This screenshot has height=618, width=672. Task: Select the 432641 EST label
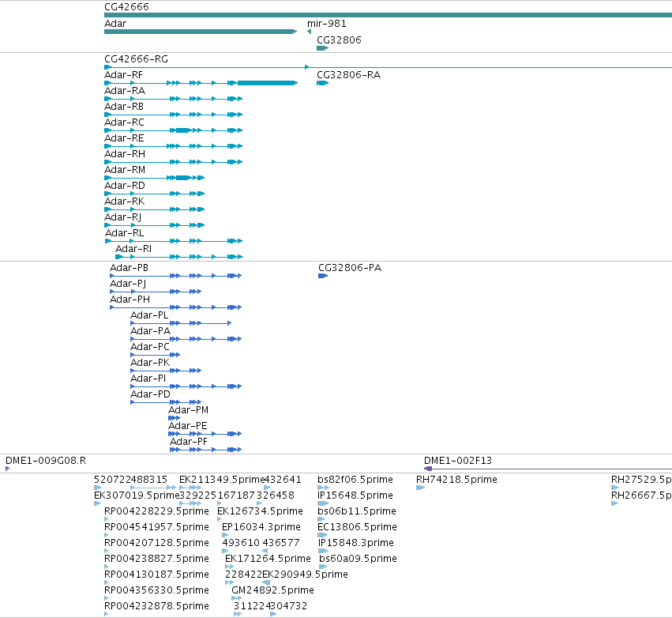coord(283,480)
